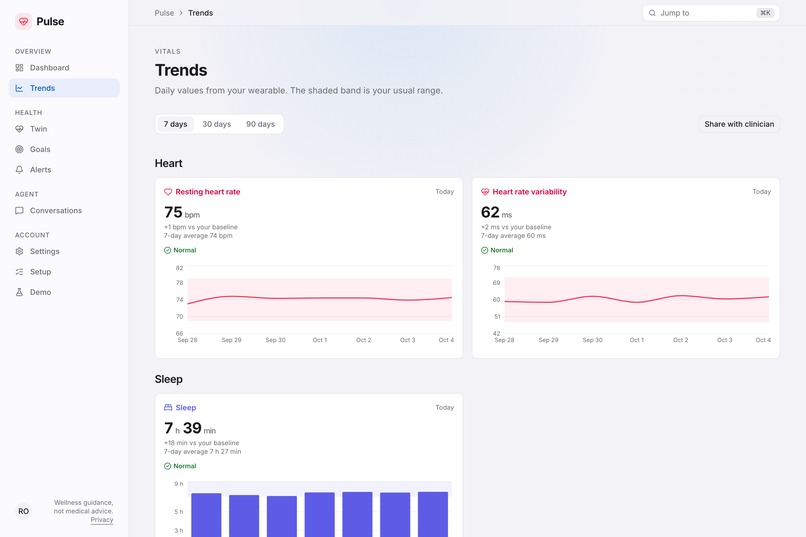Switch to the 90 days range
806x537 pixels.
(x=260, y=124)
